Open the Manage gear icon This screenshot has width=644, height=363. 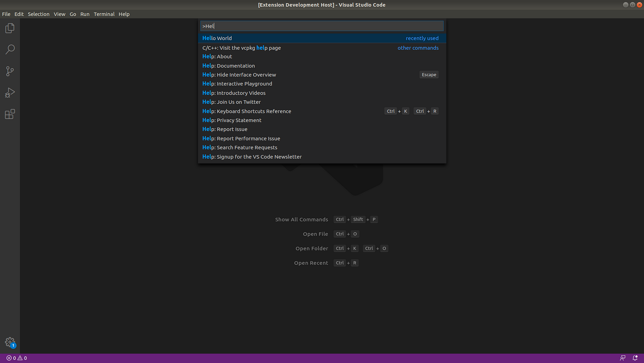click(x=10, y=342)
